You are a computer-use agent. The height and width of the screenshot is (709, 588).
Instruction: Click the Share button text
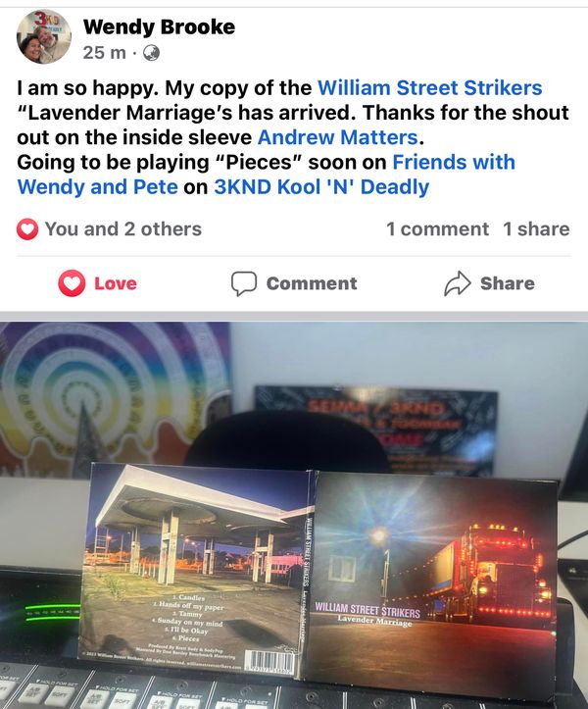[508, 283]
